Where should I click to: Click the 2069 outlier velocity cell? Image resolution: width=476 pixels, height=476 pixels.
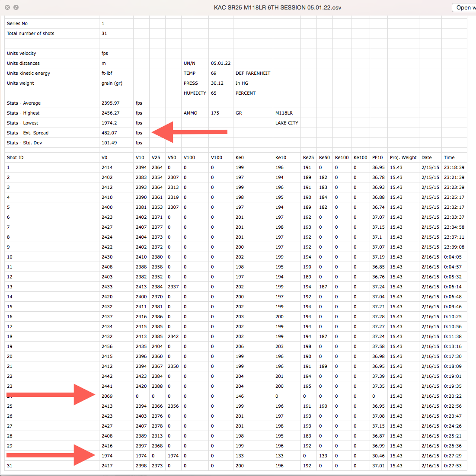107,396
